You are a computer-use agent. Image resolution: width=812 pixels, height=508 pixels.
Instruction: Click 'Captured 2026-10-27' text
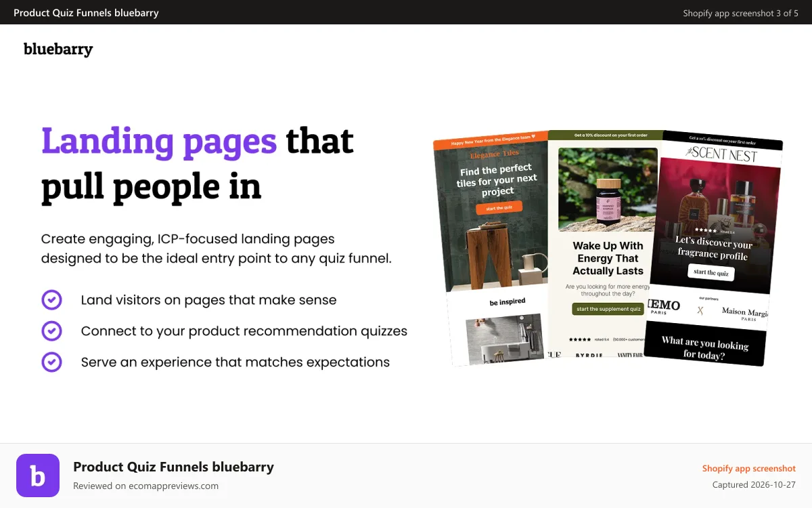click(x=754, y=485)
